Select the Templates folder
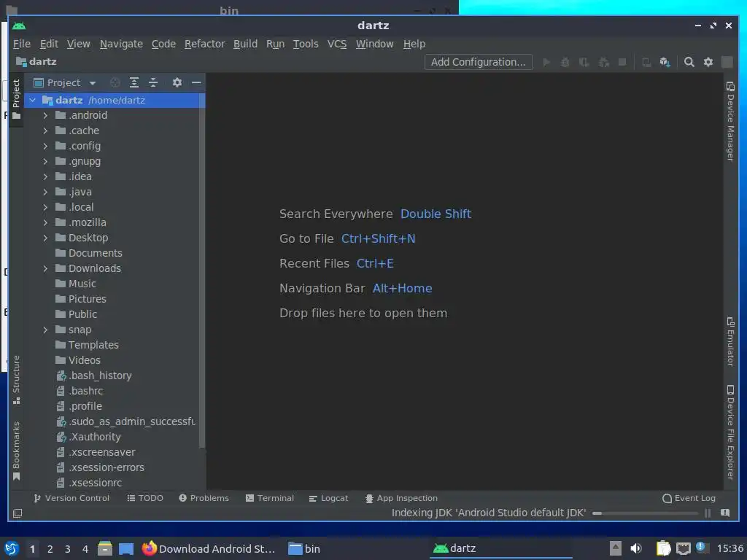Screen dimensions: 747x560 pyautogui.click(x=93, y=345)
